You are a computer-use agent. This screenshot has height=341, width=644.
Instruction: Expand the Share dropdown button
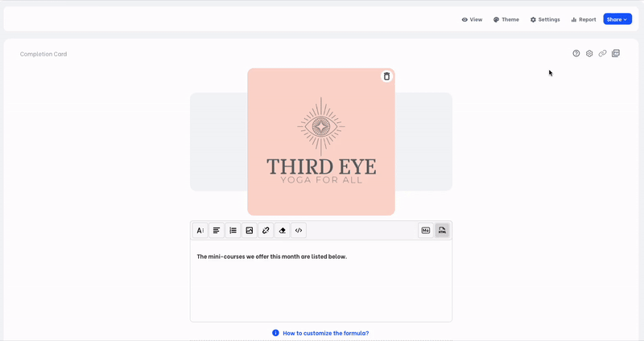click(x=617, y=19)
